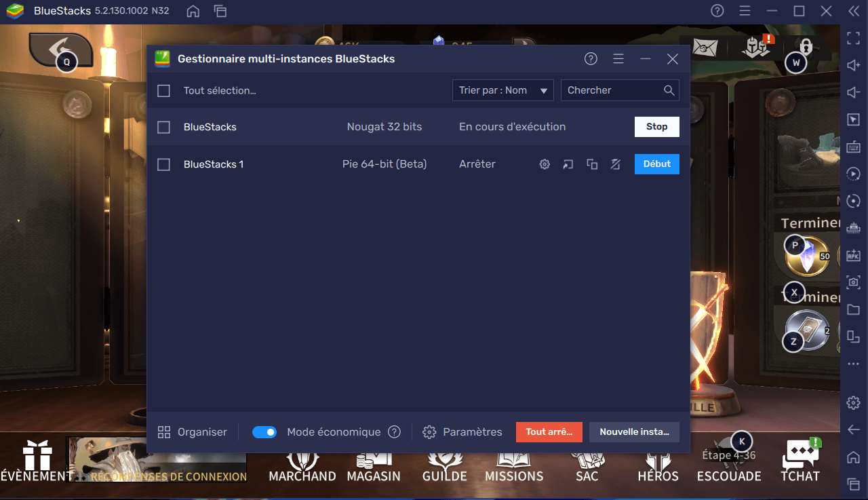Stop the running BlueStacks instance
Screen dimensions: 868x500
pos(656,127)
